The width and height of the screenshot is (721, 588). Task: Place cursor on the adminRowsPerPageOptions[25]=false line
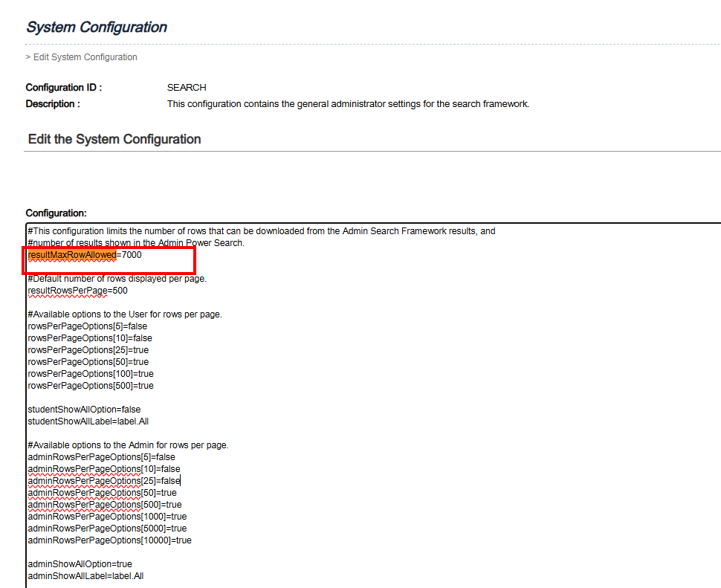click(103, 481)
